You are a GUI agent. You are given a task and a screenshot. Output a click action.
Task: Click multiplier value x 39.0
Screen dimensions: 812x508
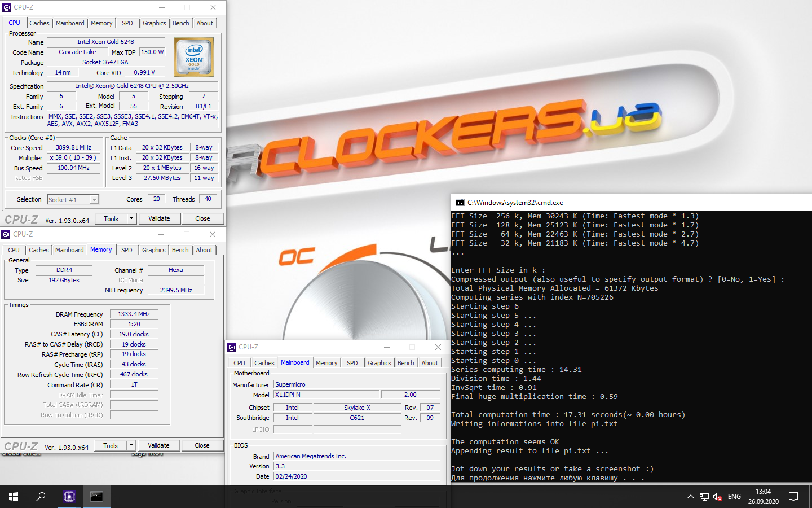point(74,157)
